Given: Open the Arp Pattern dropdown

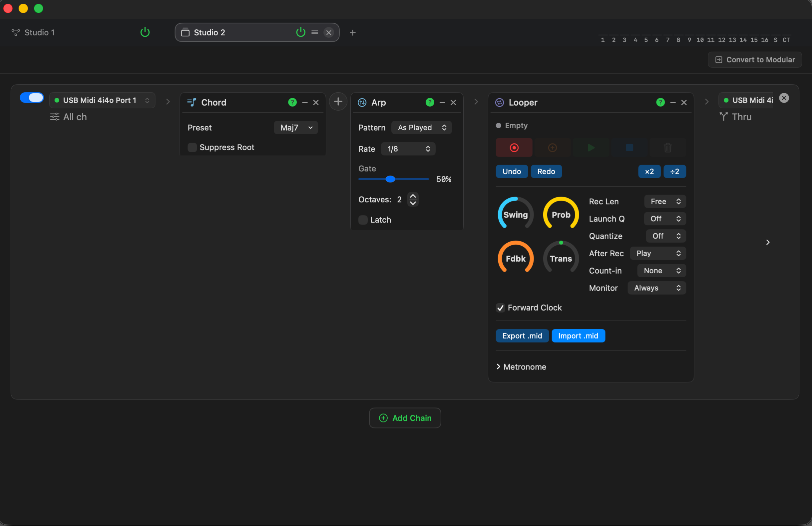Looking at the screenshot, I should click(421, 128).
